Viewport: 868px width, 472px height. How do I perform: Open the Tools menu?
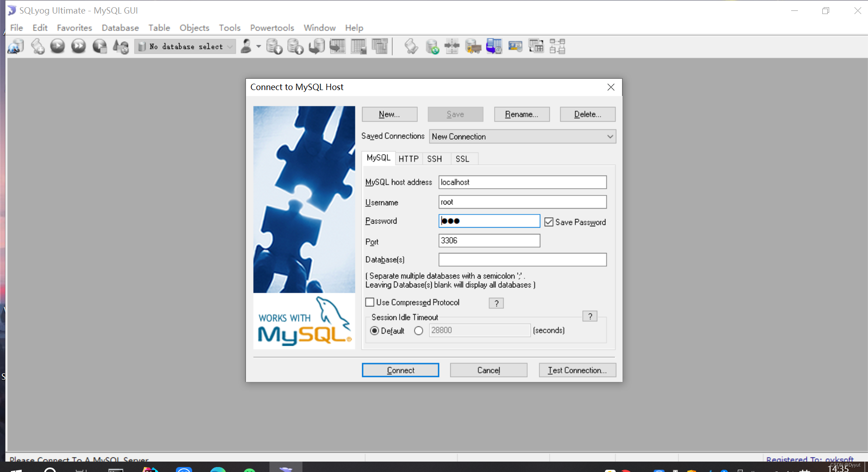pos(230,28)
